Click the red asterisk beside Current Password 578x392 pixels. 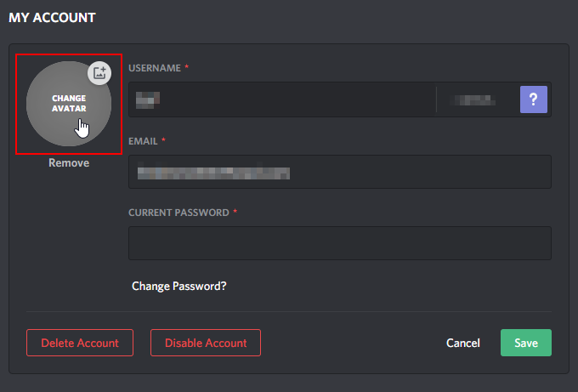(235, 211)
